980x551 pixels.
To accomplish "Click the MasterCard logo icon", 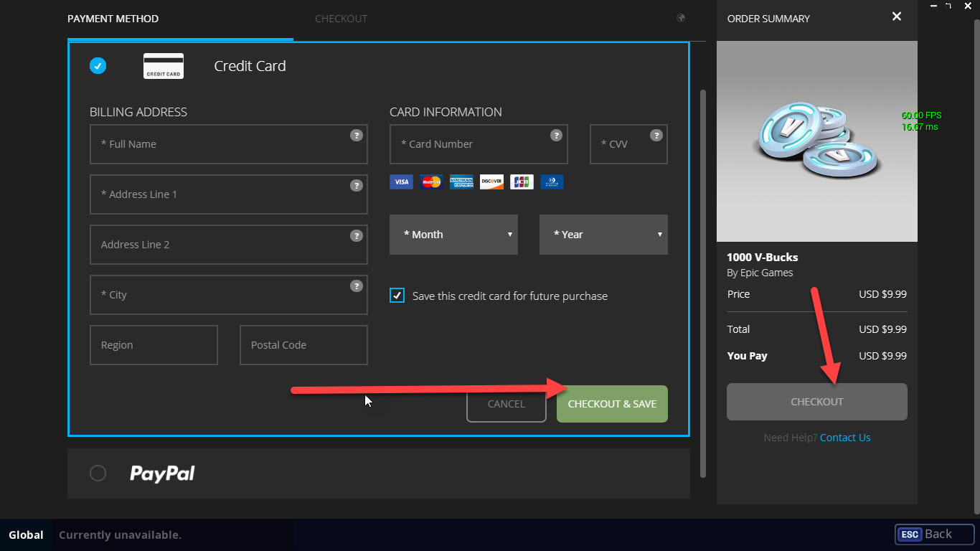I will click(431, 182).
